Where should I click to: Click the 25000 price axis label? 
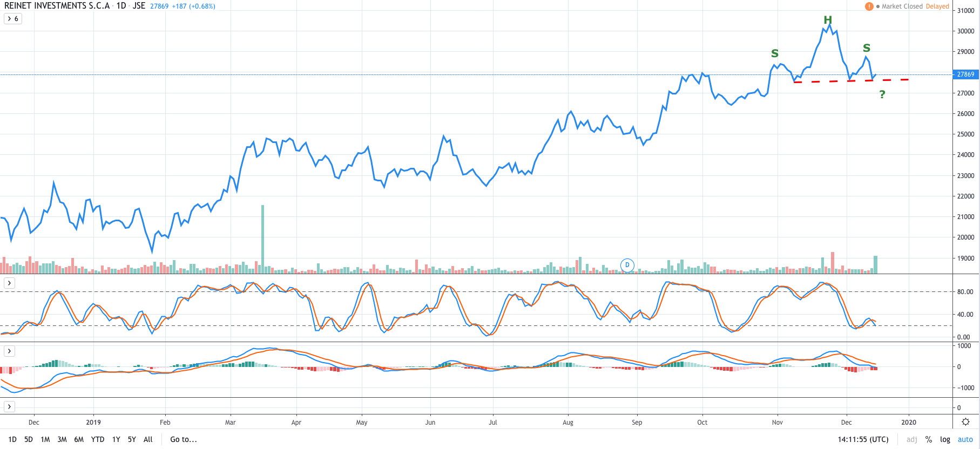click(965, 134)
